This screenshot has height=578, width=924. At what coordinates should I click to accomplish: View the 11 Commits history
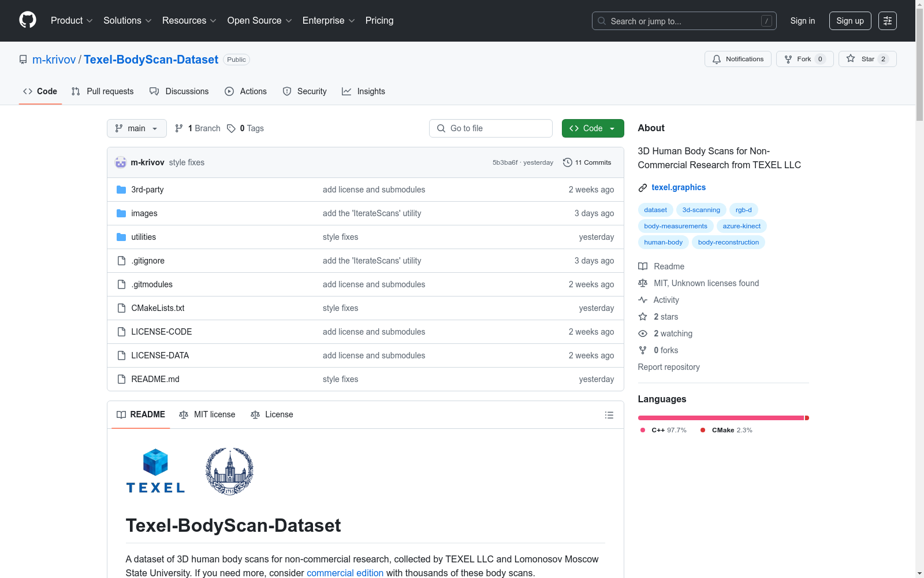[587, 162]
